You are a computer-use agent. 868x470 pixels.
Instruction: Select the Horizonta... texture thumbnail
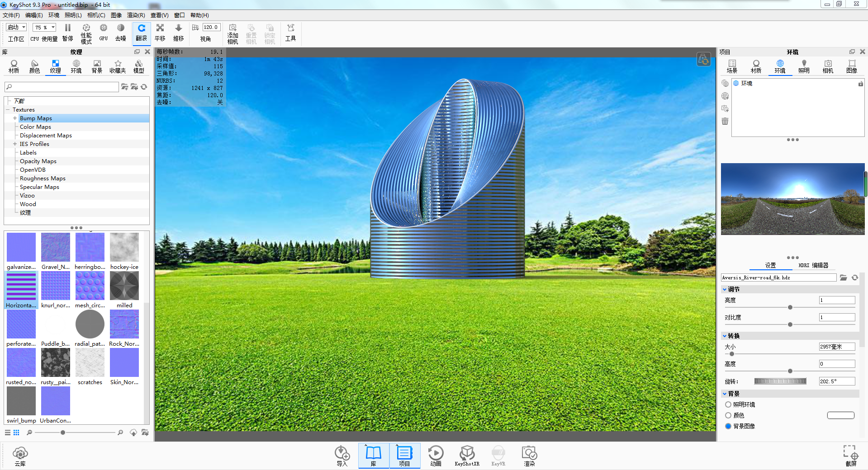point(21,290)
